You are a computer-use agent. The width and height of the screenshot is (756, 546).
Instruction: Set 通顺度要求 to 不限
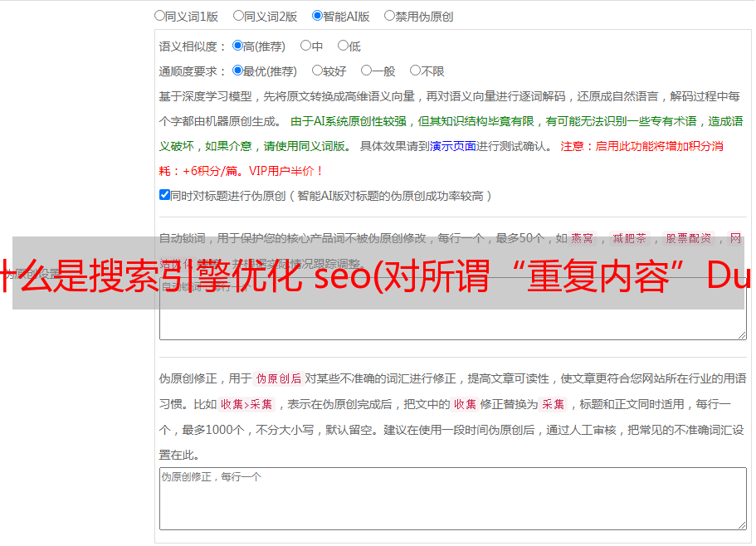tap(415, 71)
